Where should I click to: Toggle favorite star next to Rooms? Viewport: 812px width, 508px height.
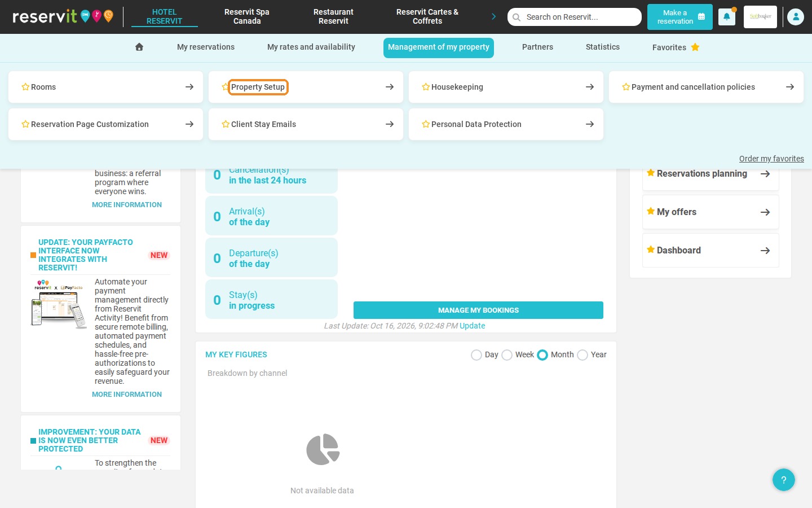(x=25, y=87)
